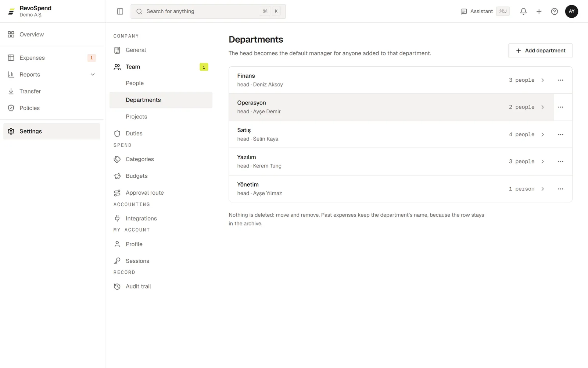Screen dimensions: 588x368
Task: Toggle the sidebar collapse icon
Action: (120, 11)
